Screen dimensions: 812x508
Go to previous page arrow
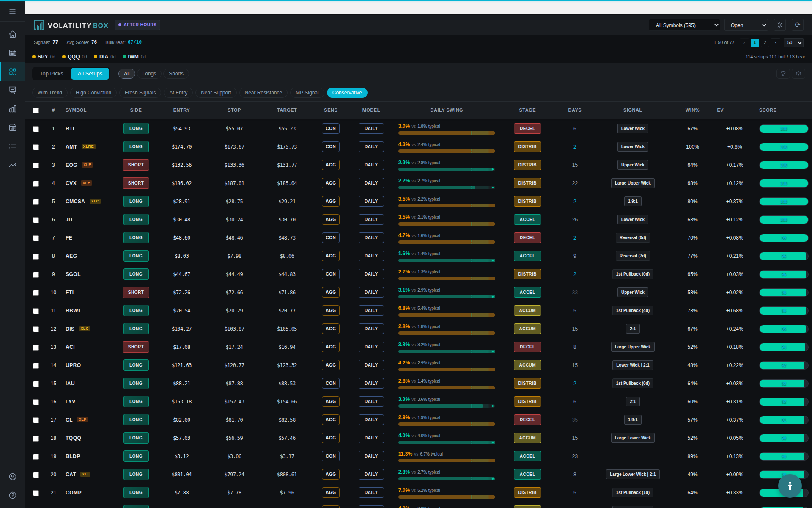click(744, 43)
